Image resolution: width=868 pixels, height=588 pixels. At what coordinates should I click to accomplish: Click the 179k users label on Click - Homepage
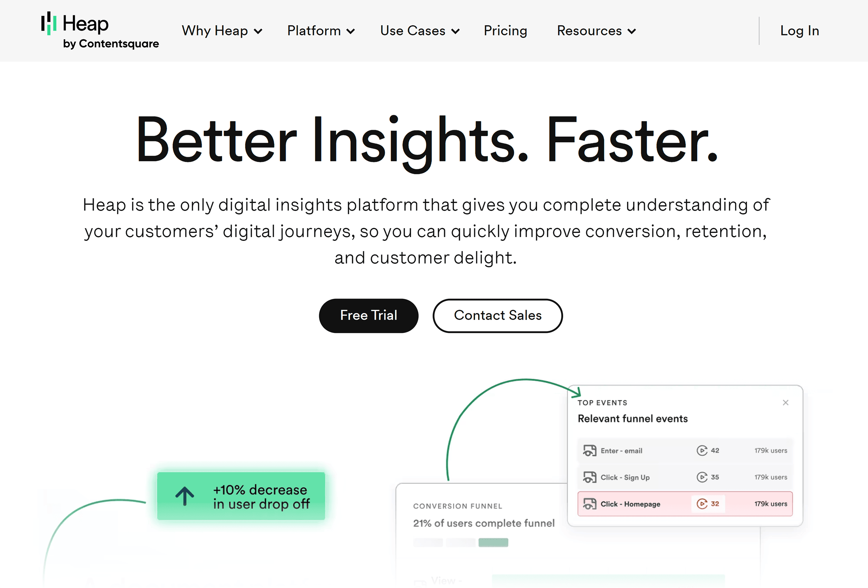[770, 504]
